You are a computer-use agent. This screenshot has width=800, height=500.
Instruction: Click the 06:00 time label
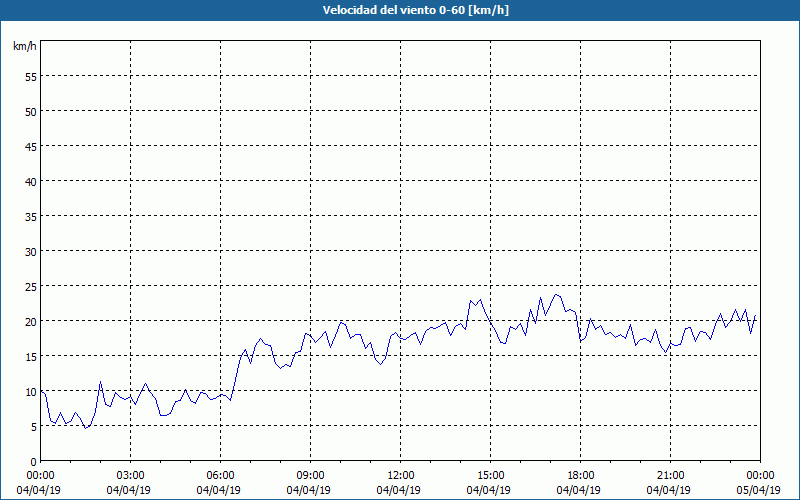click(220, 476)
